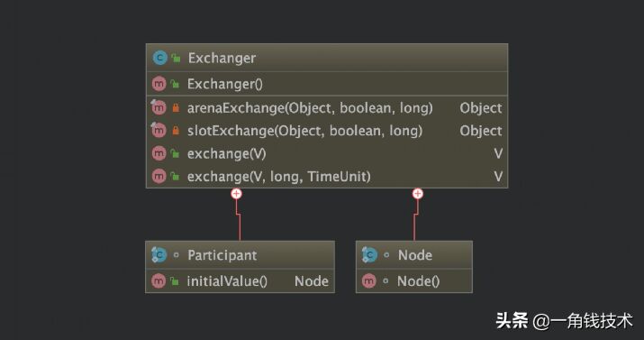
Task: Click the plus connector above Node link
Action: coord(418,194)
